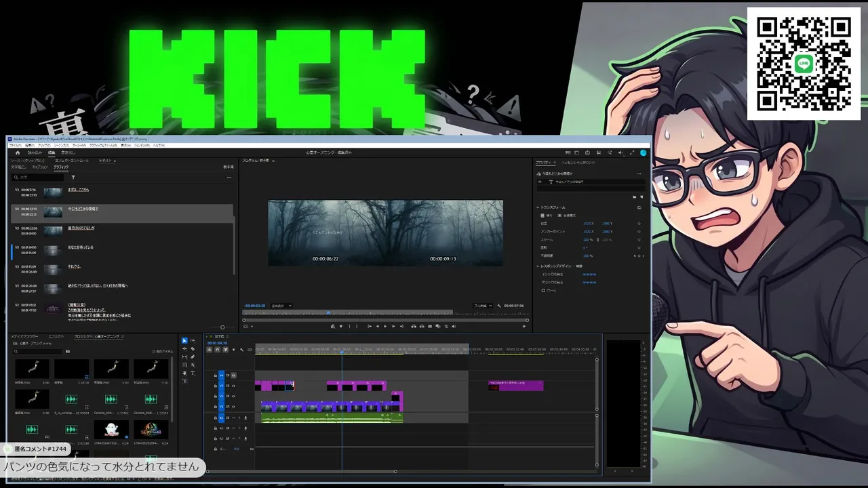Image resolution: width=868 pixels, height=488 pixels.
Task: Collapse the トランスフォーム section
Action: coord(538,207)
